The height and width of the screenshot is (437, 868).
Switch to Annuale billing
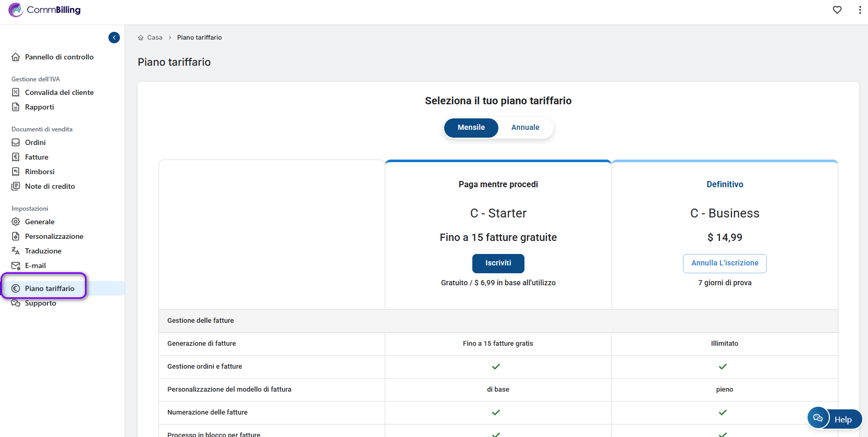[x=525, y=128]
